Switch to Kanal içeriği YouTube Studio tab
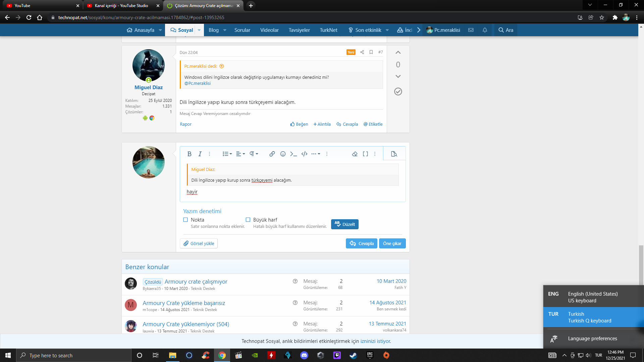Viewport: 644px width, 362px height. 121,6
